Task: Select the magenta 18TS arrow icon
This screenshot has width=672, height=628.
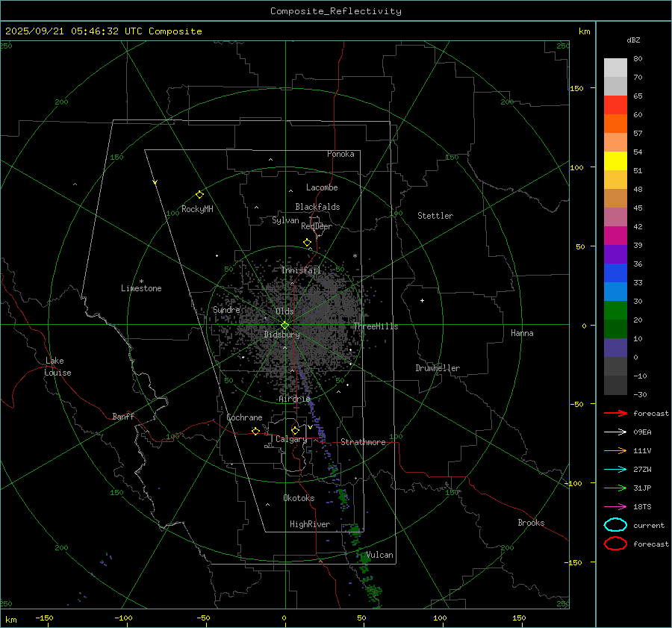Action: coord(615,506)
